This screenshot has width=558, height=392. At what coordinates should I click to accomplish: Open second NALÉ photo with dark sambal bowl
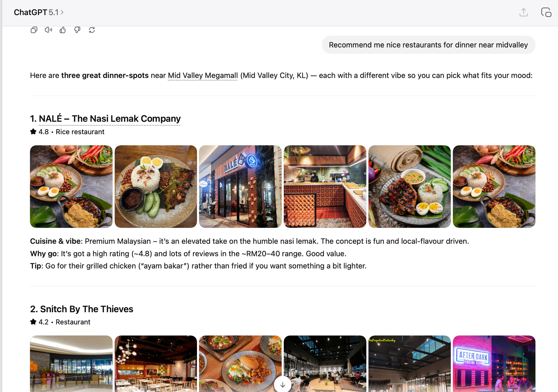156,186
